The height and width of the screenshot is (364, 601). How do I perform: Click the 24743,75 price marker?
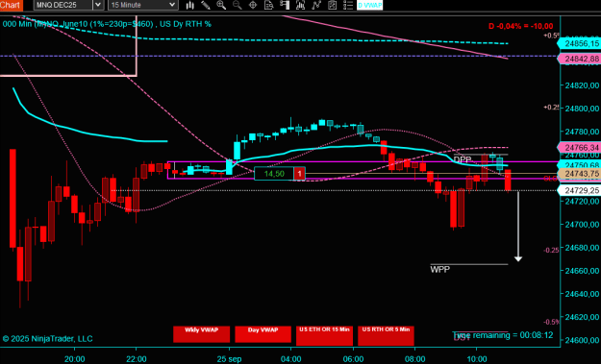(x=580, y=174)
